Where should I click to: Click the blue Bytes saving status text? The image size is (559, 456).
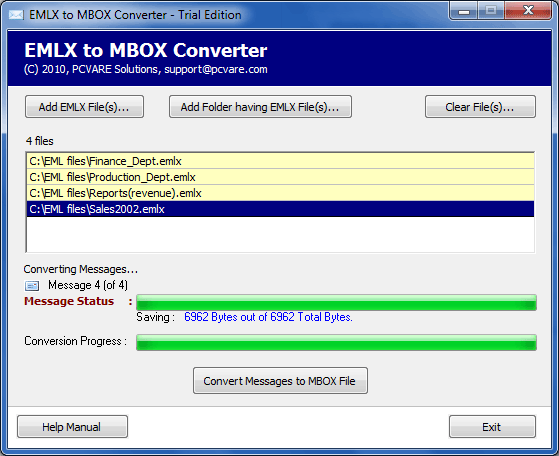coord(268,317)
